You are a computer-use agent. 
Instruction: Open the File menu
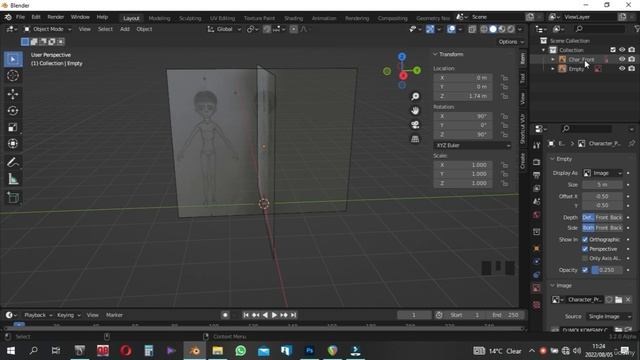click(x=20, y=17)
